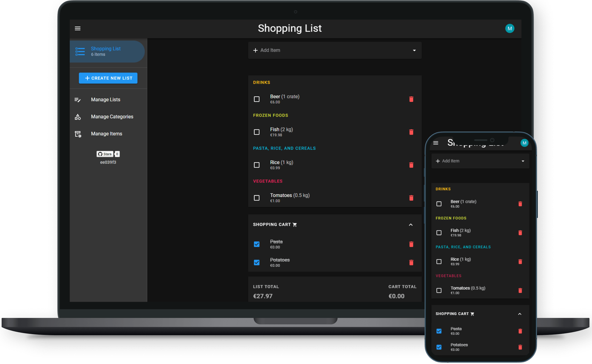
Task: Uncheck Potatoes in laptop shopping cart
Action: [x=257, y=262]
